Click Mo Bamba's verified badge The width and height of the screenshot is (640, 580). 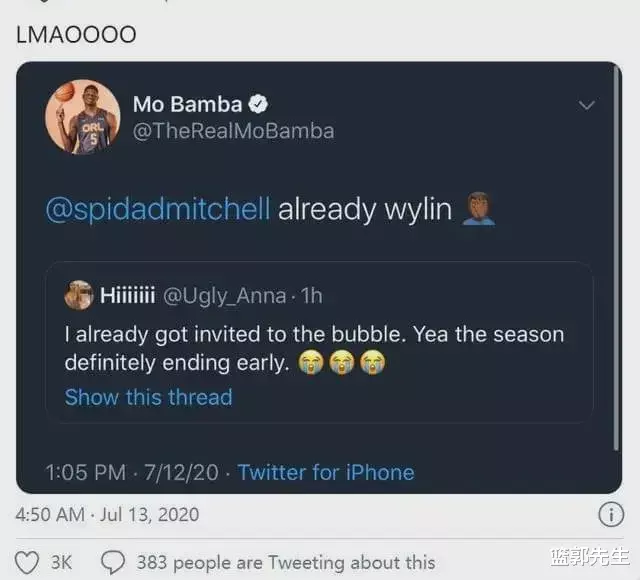(258, 104)
